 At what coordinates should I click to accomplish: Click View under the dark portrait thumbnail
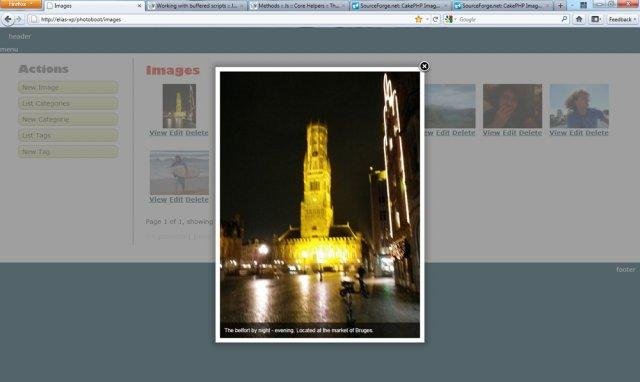[x=491, y=133]
